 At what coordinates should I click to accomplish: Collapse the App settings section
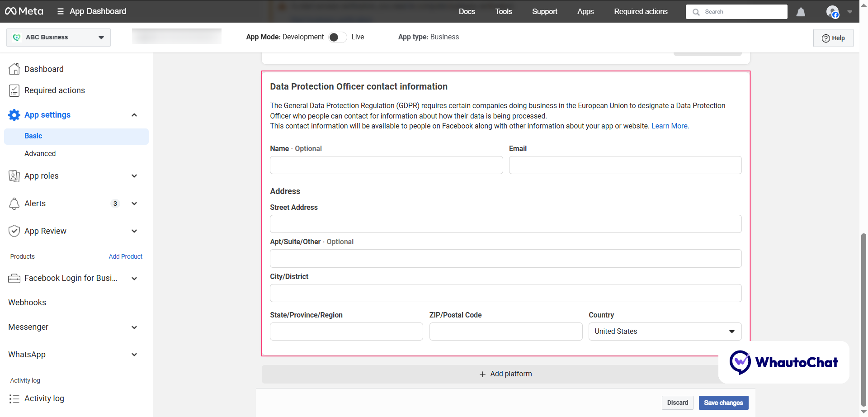[x=134, y=115]
